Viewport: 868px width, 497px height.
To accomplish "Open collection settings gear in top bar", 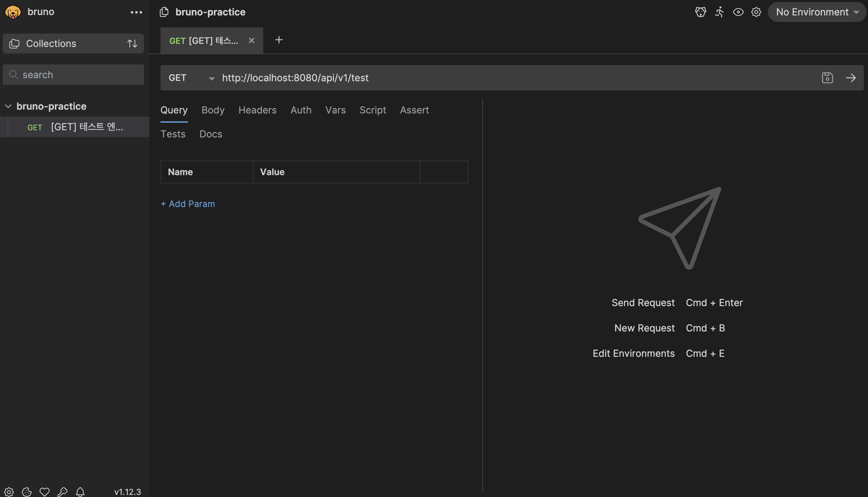I will [756, 12].
